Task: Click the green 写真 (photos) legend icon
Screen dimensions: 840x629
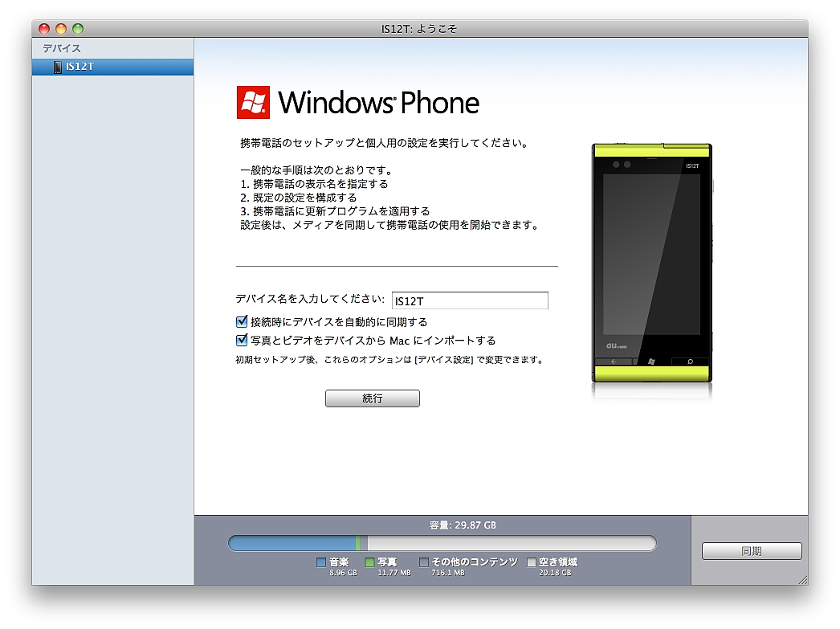Action: (x=369, y=562)
